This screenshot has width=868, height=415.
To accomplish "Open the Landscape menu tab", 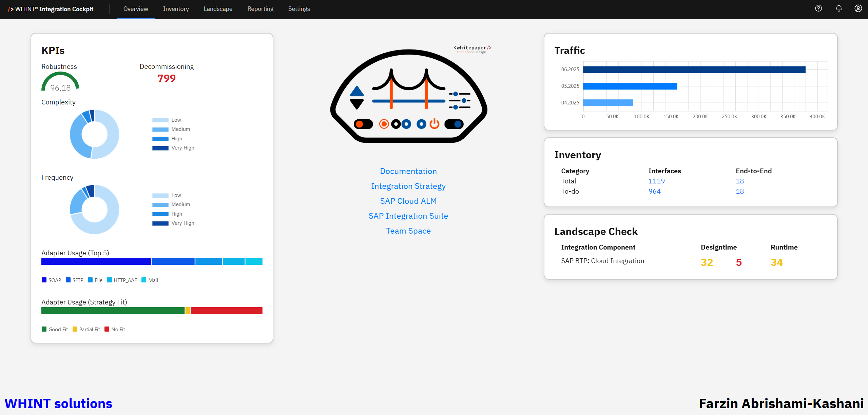I will click(218, 9).
